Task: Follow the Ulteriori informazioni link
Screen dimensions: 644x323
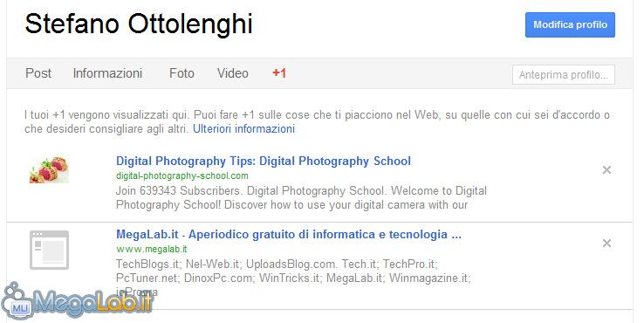Action: coord(244,128)
